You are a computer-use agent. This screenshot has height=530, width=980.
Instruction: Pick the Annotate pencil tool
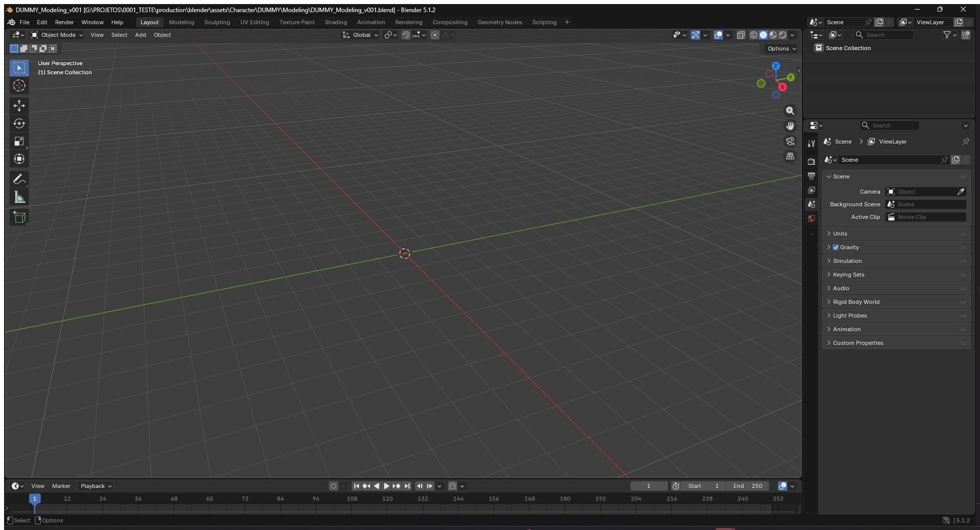[x=19, y=179]
